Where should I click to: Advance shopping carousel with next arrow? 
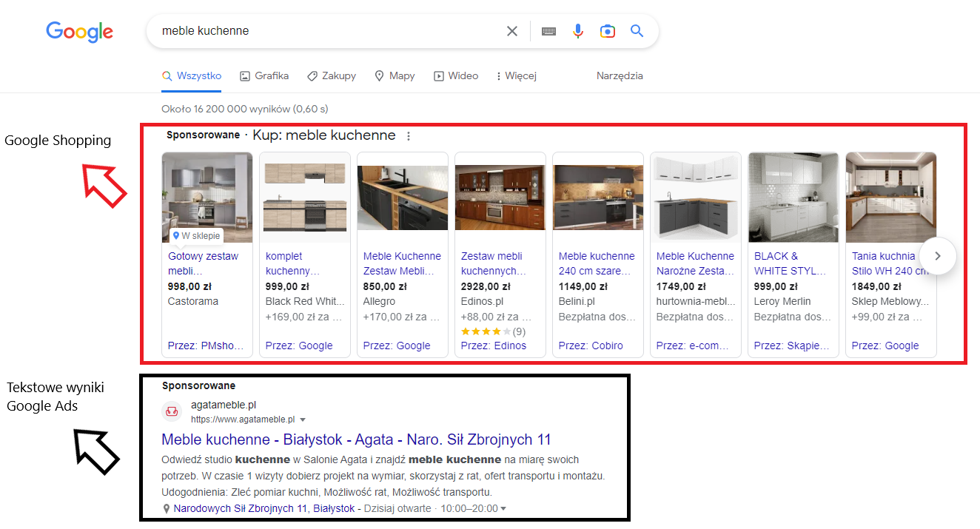click(938, 256)
